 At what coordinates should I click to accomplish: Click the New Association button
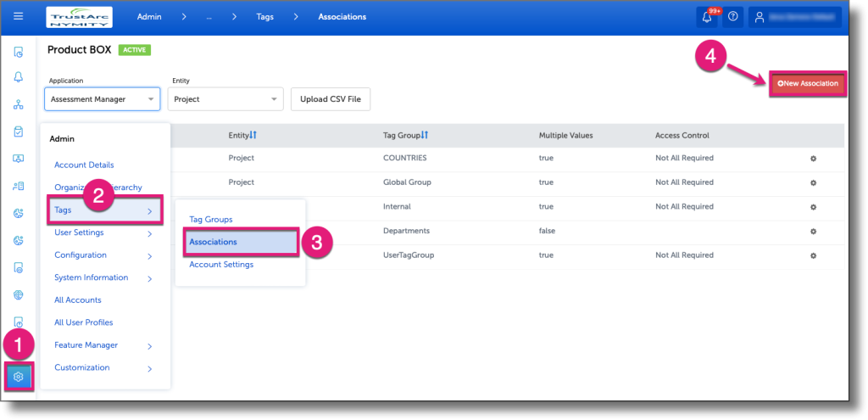(808, 84)
